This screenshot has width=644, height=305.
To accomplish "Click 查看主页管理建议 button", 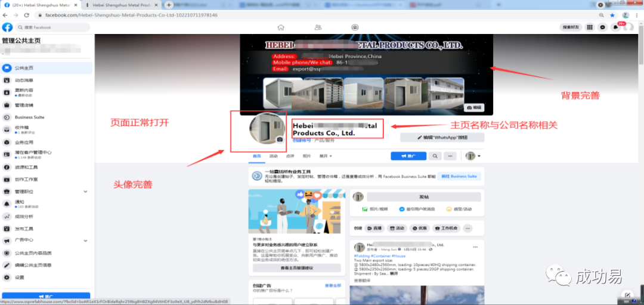I will point(296,268).
